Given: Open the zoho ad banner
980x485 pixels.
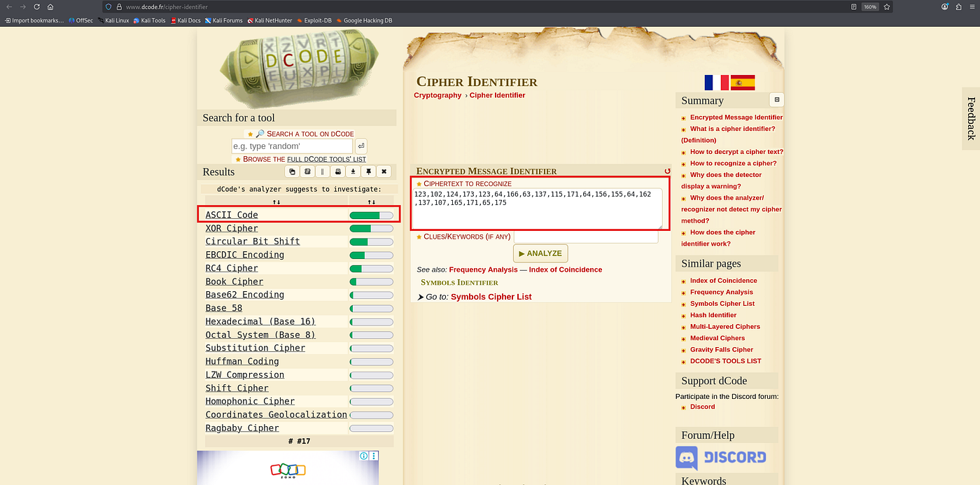Looking at the screenshot, I should pos(288,468).
